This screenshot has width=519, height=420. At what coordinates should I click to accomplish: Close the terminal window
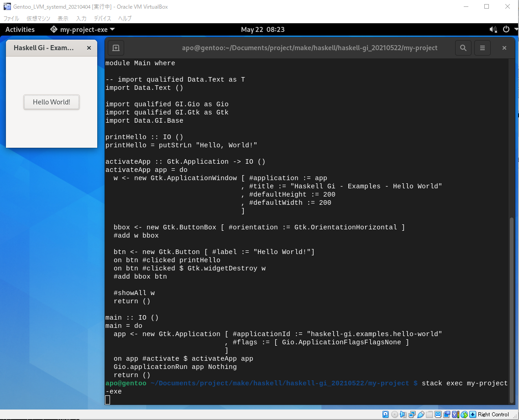(x=504, y=48)
